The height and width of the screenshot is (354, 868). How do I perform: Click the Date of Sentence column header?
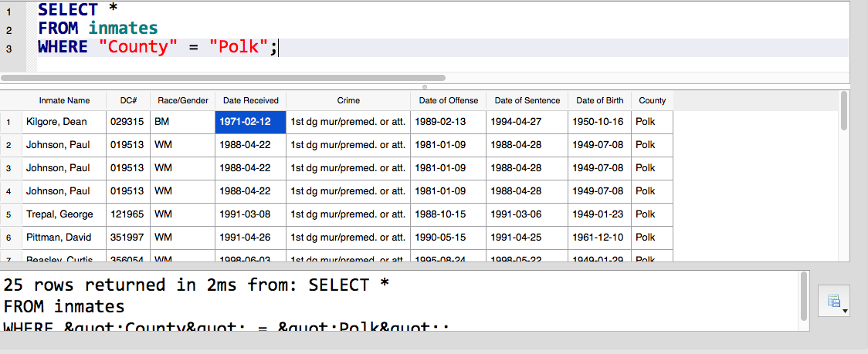527,101
